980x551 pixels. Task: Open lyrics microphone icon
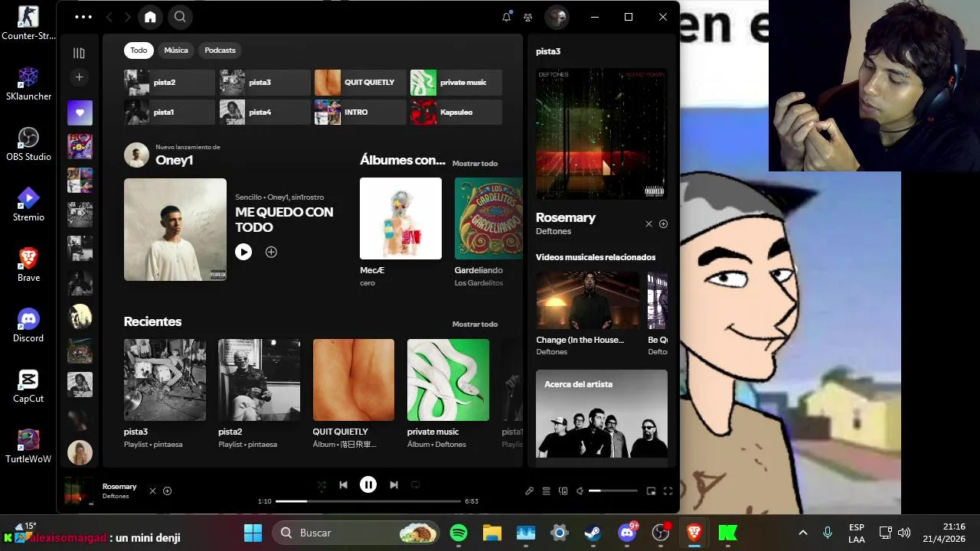point(529,491)
